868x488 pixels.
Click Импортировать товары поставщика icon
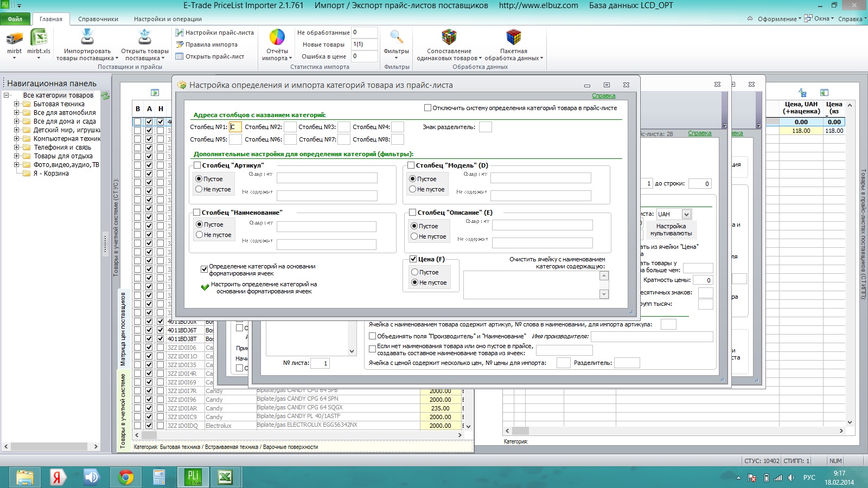[x=87, y=37]
